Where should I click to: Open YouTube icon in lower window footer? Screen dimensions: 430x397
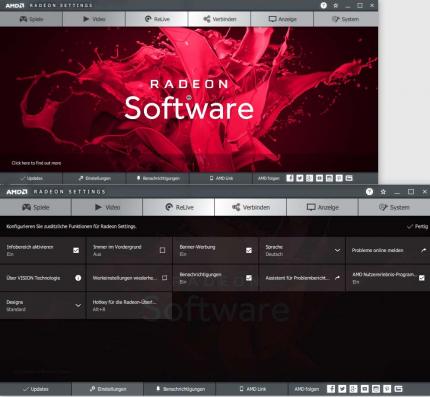pyautogui.click(x=365, y=389)
